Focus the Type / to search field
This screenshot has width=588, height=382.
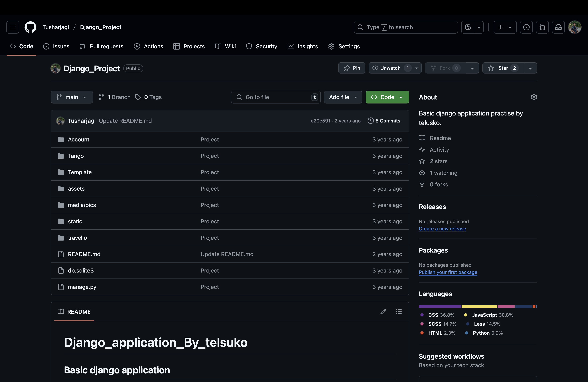pos(406,27)
